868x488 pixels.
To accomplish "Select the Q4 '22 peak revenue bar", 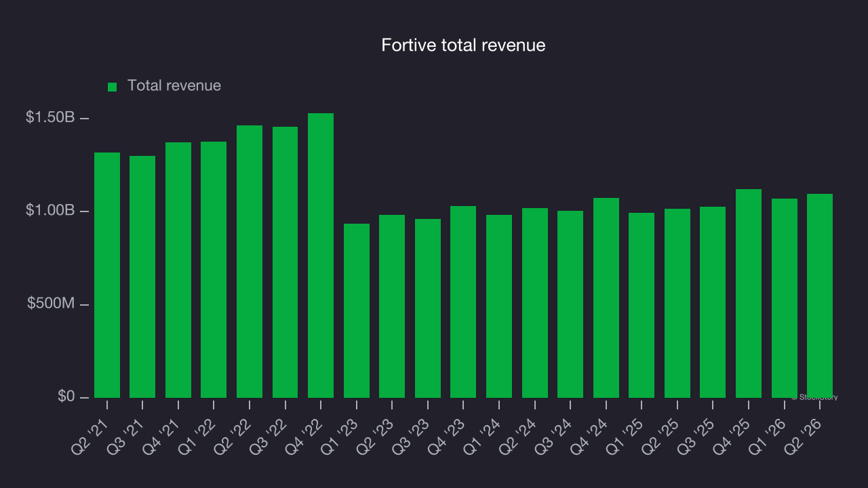I will 321,256.
